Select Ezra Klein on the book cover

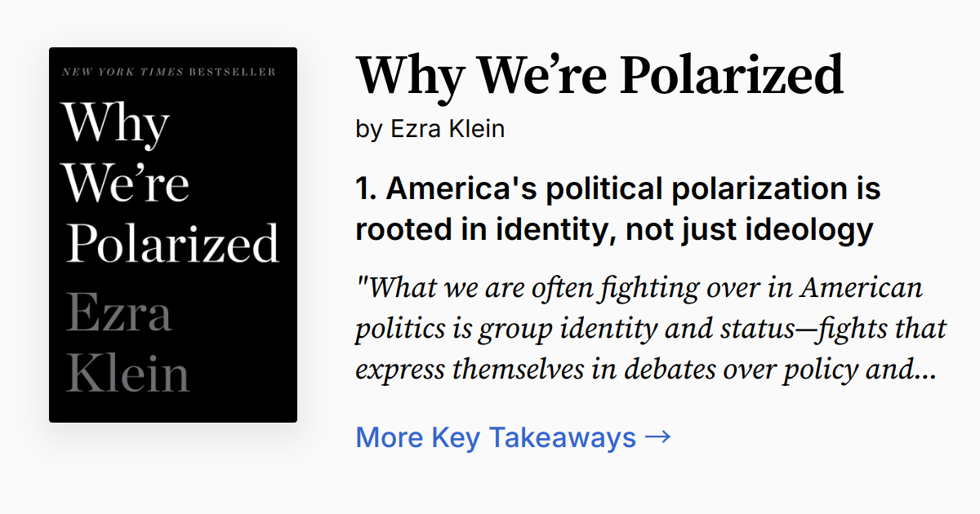click(122, 343)
